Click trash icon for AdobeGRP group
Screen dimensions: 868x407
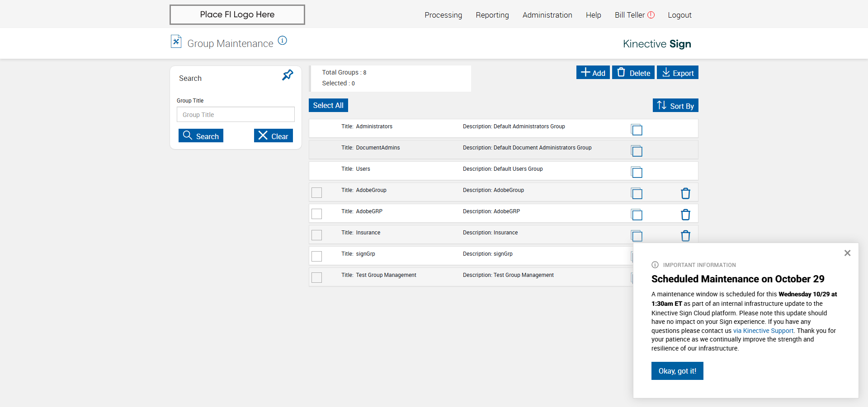[x=685, y=215]
